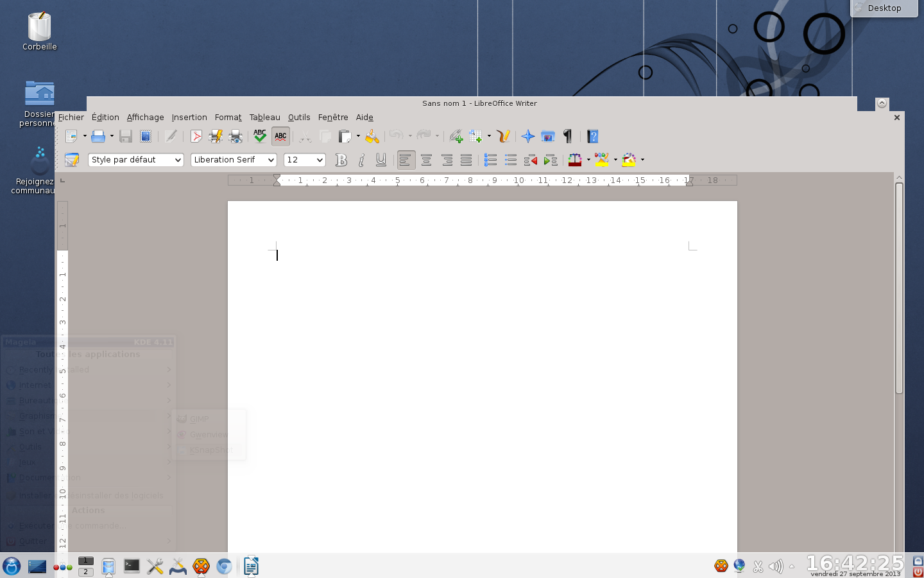Print the file directly
Screen dimensions: 924x578
[216, 136]
